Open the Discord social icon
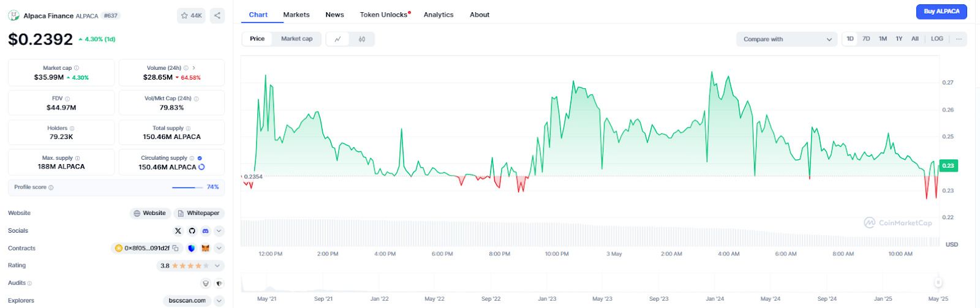The image size is (980, 308). point(205,231)
